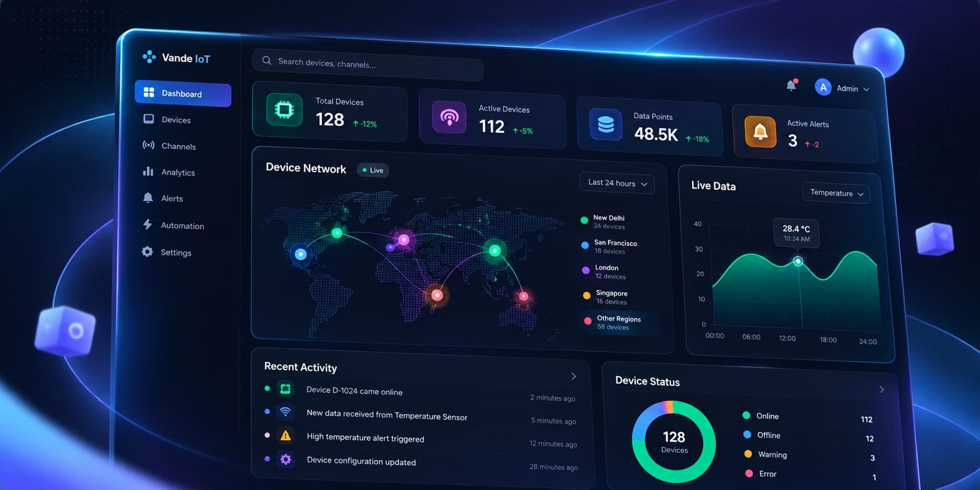Viewport: 980px width, 490px height.
Task: Open the Dashboard sidebar item
Action: 183,93
